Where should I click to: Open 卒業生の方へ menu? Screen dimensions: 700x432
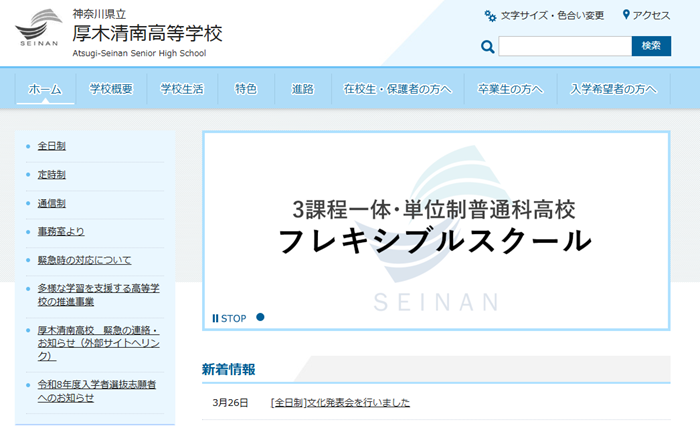point(510,89)
